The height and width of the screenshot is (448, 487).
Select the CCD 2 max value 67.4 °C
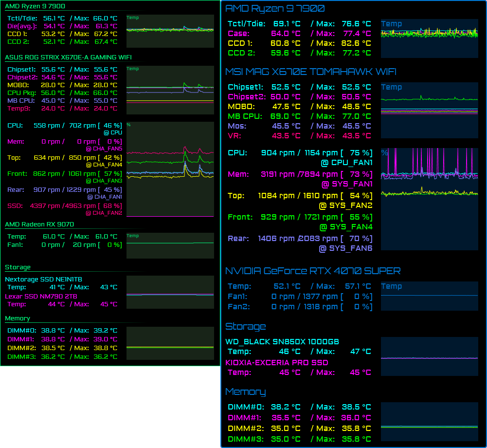point(106,42)
